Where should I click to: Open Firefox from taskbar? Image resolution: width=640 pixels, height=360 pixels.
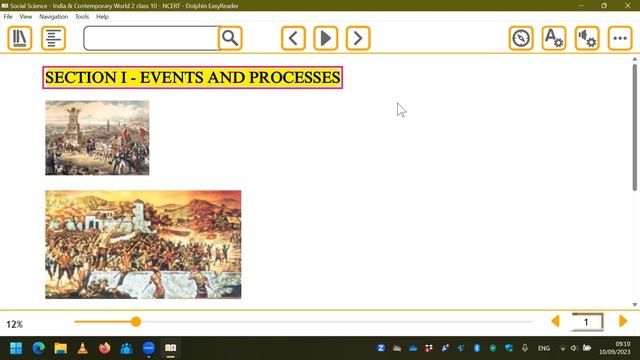point(104,348)
